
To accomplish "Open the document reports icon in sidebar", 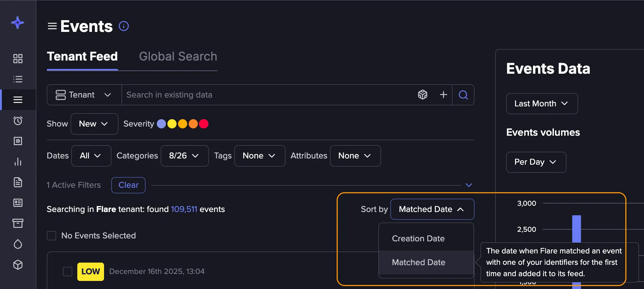I will point(18,182).
